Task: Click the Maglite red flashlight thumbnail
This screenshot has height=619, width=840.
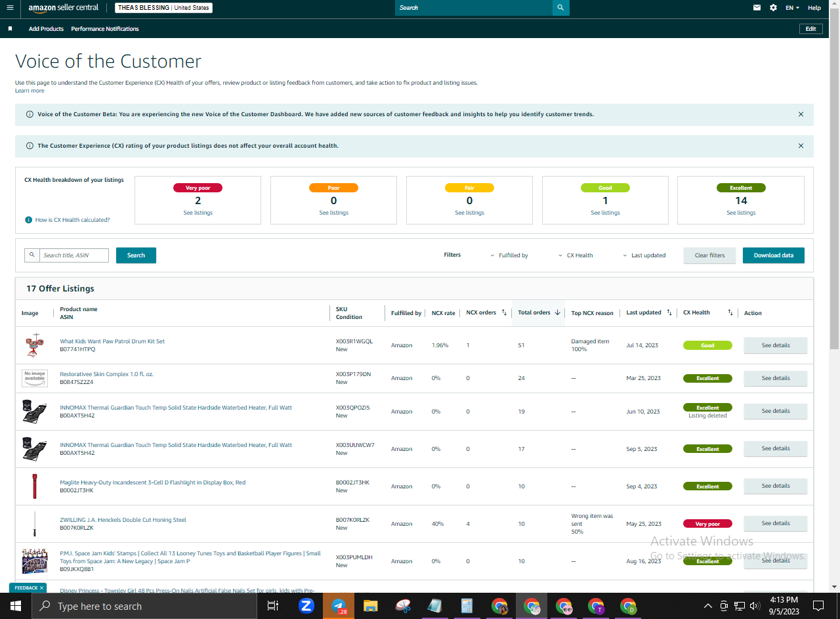Action: click(35, 486)
